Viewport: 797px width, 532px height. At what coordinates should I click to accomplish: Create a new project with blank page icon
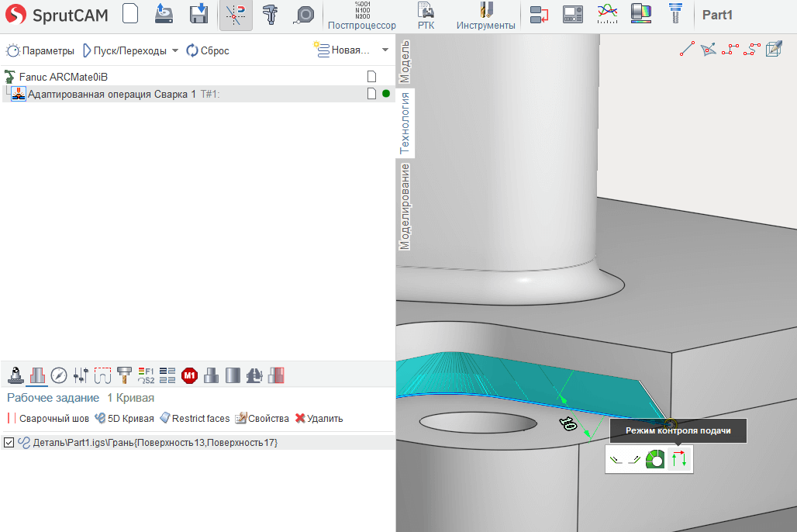point(130,14)
